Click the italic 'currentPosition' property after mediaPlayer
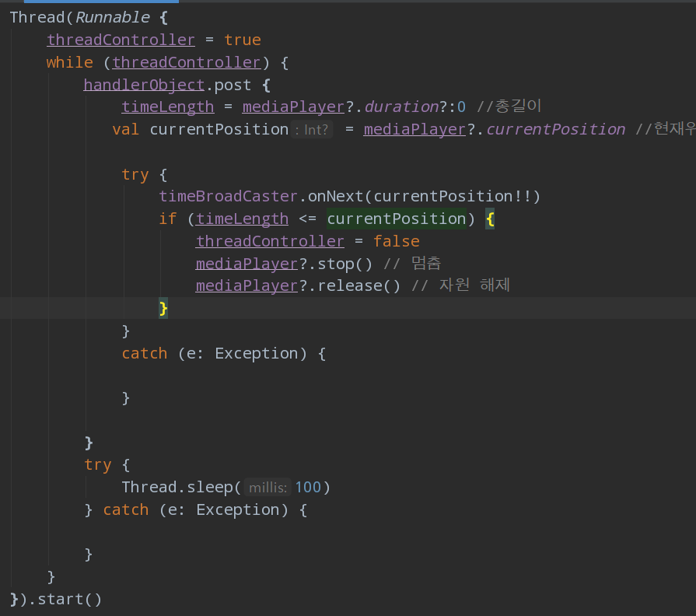 click(x=556, y=129)
